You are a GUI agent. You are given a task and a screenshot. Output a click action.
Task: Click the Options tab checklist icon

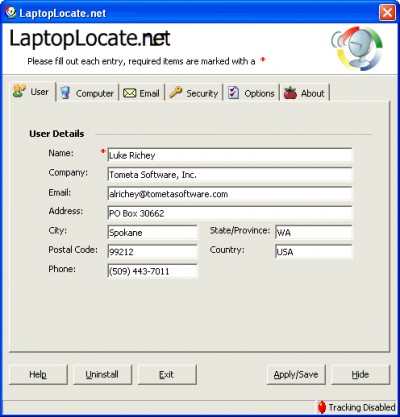233,93
